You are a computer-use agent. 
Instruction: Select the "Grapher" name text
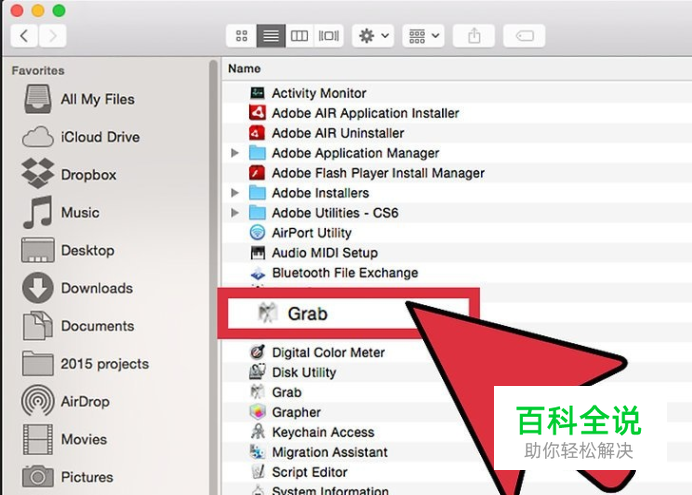(296, 412)
